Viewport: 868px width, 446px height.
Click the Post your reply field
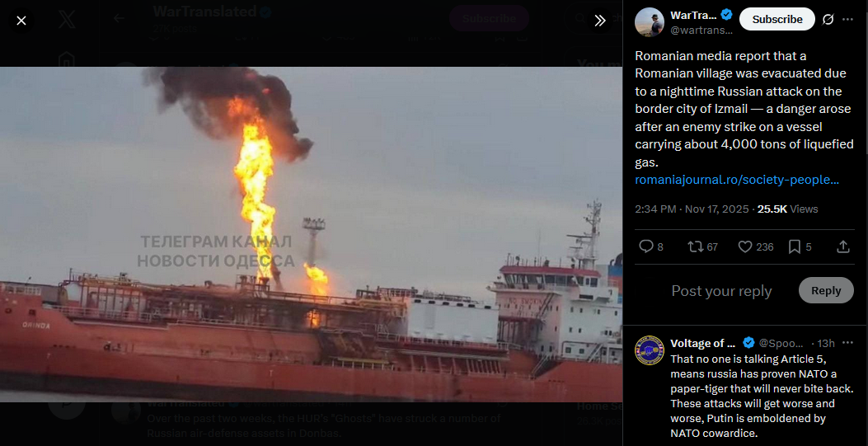(721, 291)
